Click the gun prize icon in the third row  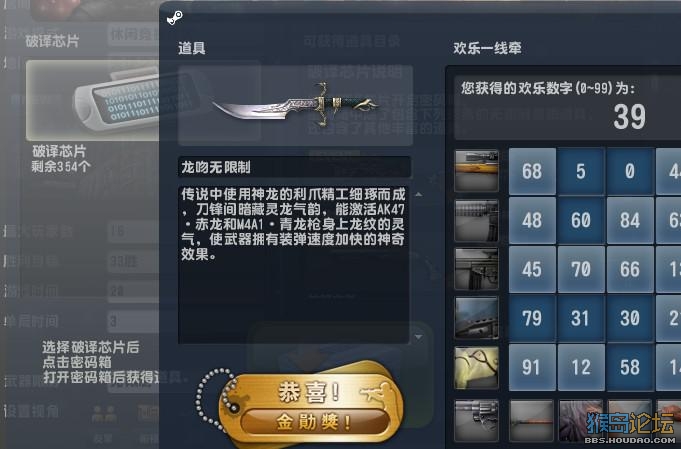pos(476,269)
